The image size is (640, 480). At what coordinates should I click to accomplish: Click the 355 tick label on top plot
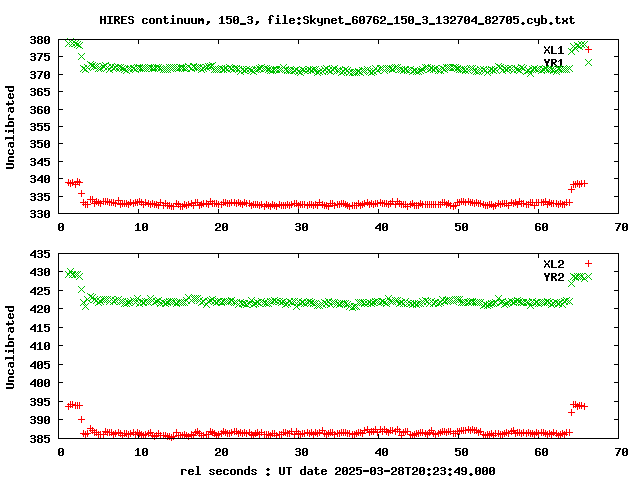tap(40, 127)
